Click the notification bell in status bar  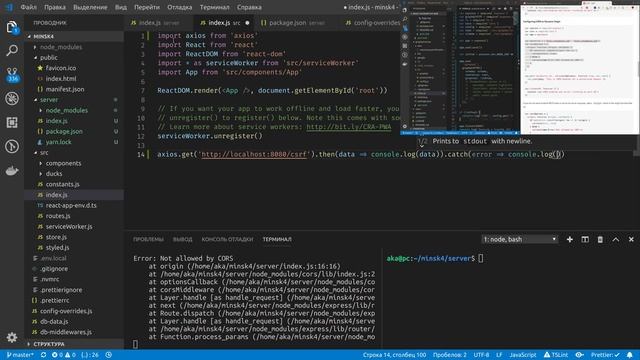(630, 355)
